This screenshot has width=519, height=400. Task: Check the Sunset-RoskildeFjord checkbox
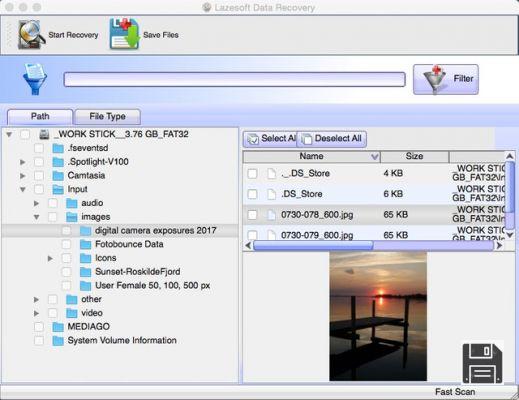tap(66, 272)
